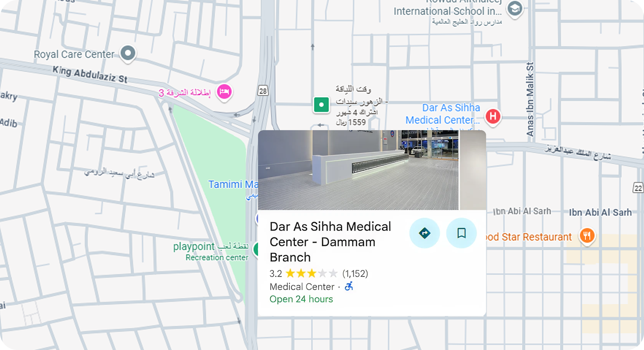Select the playpoint Recreation center label
The image size is (644, 350).
click(211, 251)
